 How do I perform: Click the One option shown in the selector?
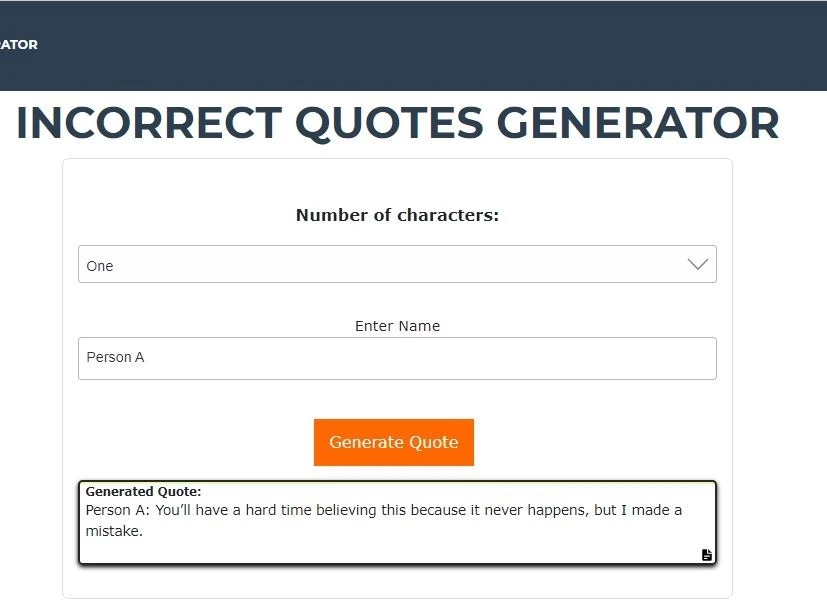[x=100, y=266]
